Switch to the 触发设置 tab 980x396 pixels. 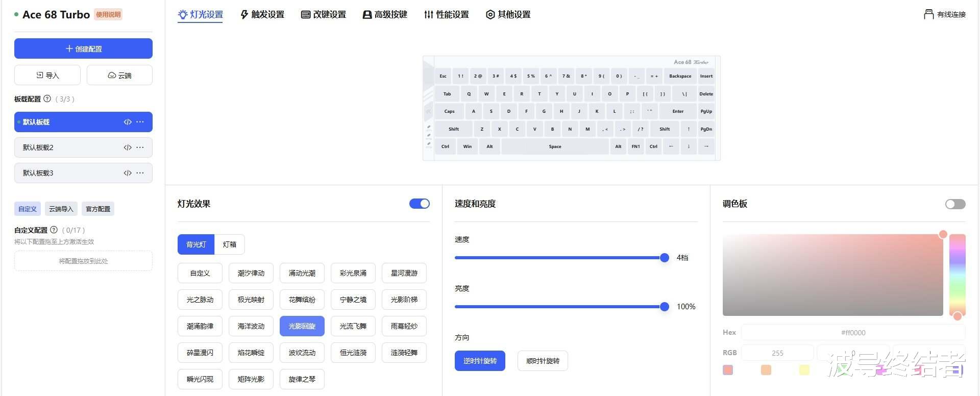point(262,15)
